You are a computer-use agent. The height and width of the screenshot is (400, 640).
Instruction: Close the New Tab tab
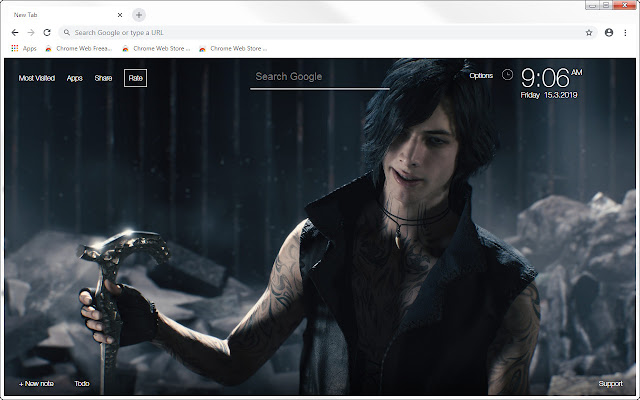pos(120,15)
